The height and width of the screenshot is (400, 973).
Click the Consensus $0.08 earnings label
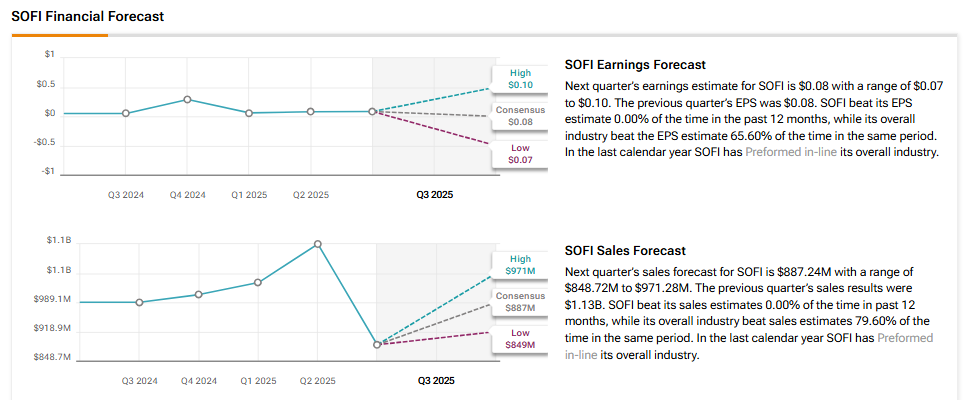pyautogui.click(x=520, y=115)
